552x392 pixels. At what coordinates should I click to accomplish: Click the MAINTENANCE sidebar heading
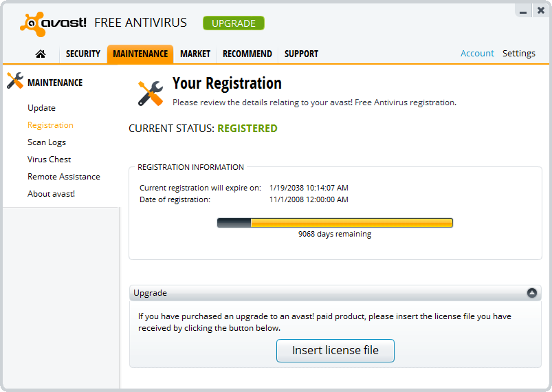click(55, 83)
